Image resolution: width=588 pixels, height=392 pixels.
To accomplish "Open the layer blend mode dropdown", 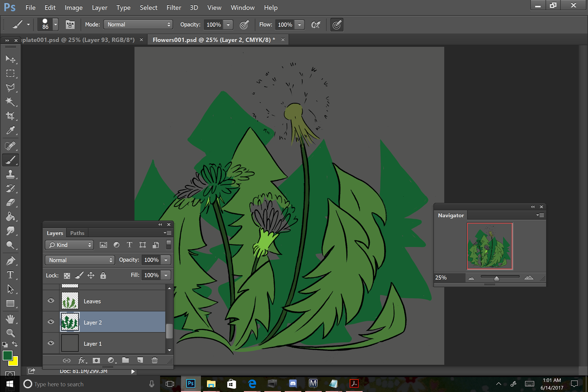I will 80,260.
